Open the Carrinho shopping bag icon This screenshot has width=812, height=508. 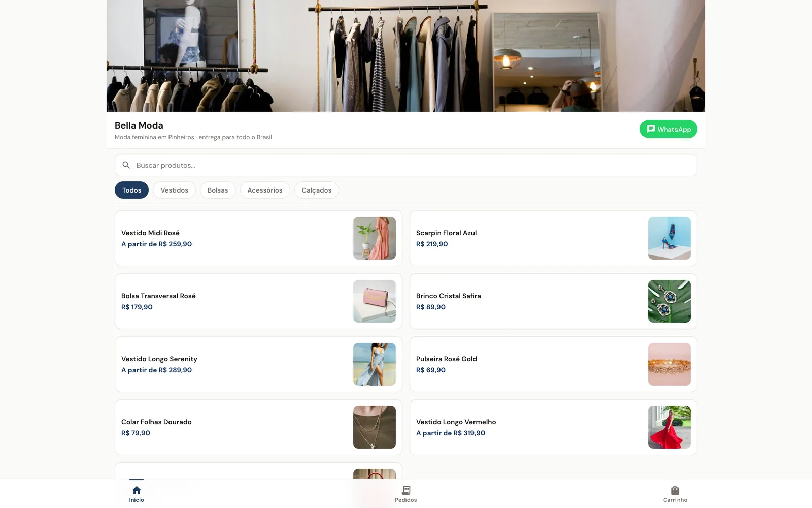(675, 490)
